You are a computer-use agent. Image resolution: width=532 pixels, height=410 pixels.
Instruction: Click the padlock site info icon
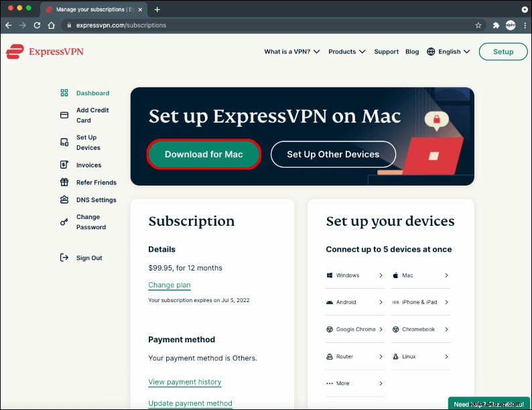(69, 25)
